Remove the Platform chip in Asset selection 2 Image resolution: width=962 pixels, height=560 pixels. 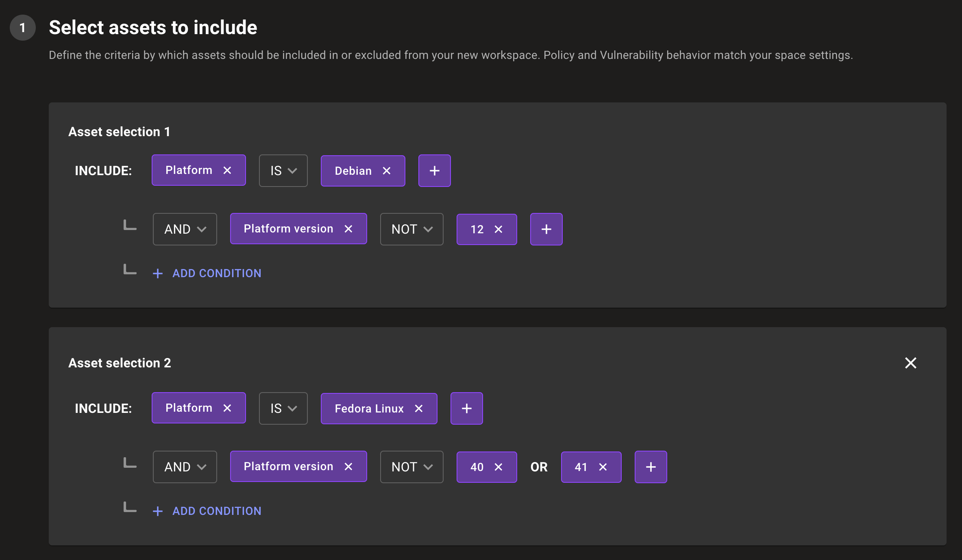[x=227, y=408]
